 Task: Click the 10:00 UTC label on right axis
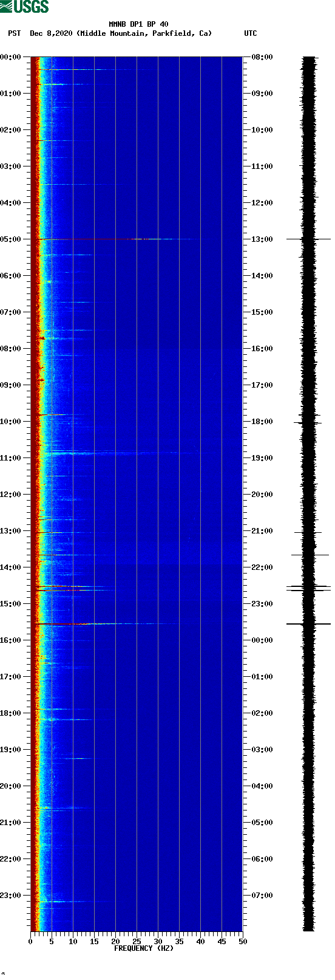point(262,130)
